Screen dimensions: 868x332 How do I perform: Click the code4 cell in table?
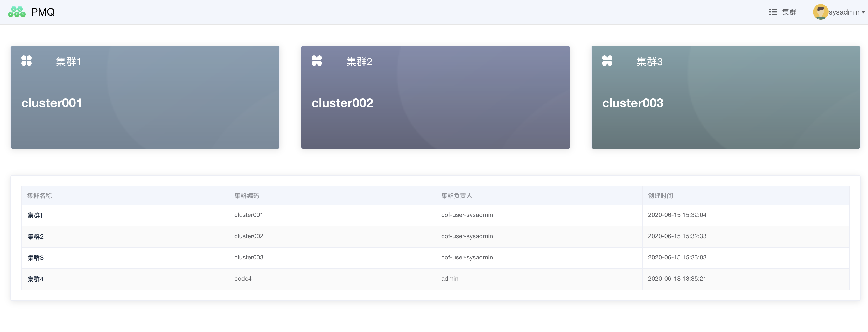[x=243, y=279]
